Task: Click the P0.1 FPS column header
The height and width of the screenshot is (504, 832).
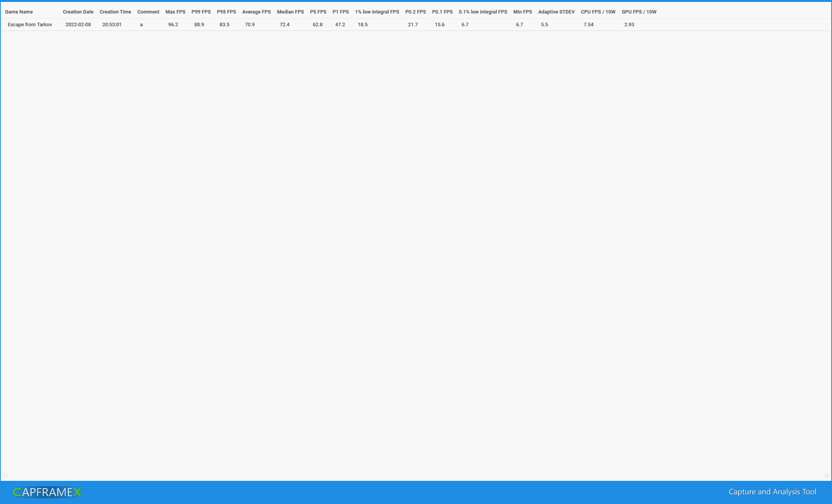Action: coord(442,12)
